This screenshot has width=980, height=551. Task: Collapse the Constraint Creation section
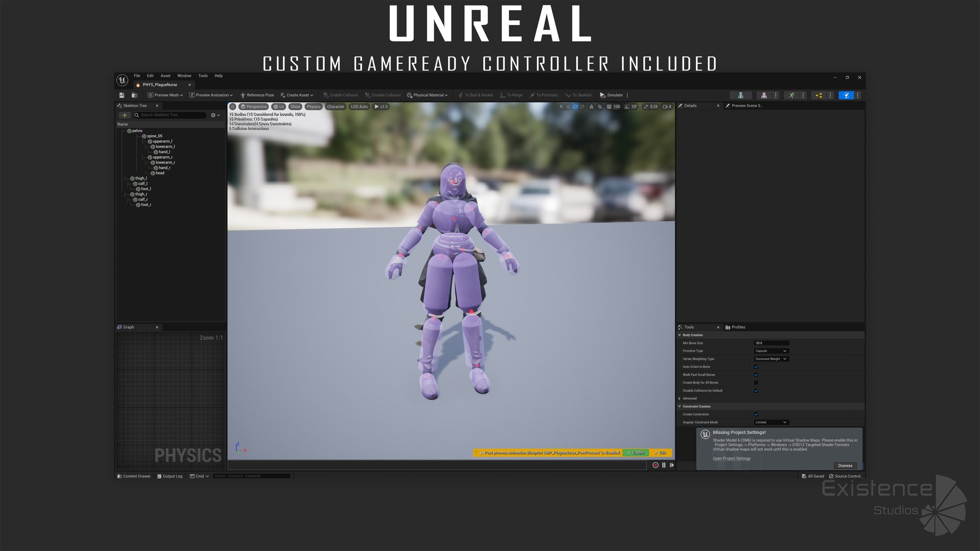click(680, 407)
